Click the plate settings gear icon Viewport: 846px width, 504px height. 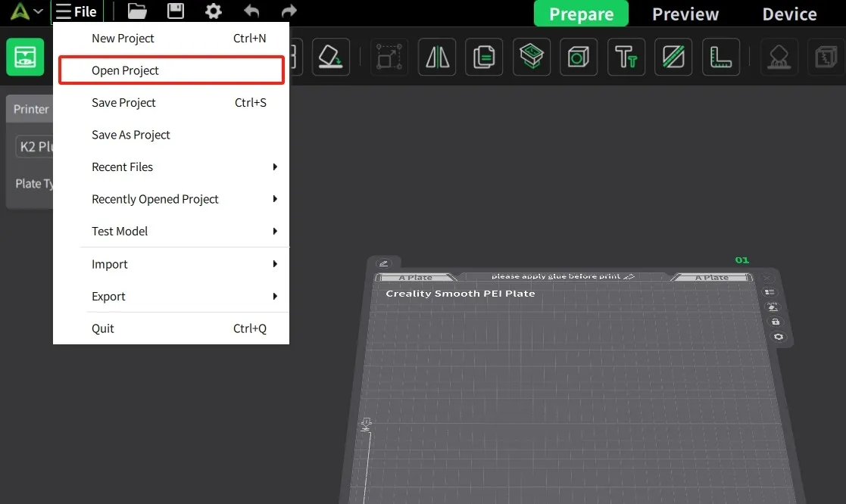pyautogui.click(x=778, y=337)
